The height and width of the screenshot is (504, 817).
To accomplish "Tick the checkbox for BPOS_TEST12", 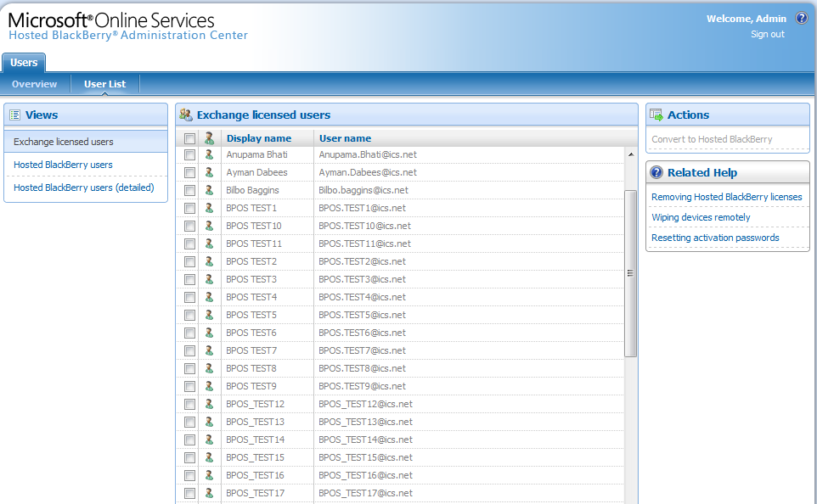I will pyautogui.click(x=189, y=404).
